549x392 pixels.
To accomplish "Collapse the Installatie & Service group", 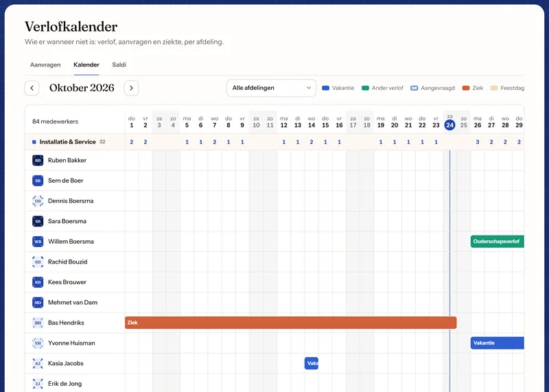I will point(67,142).
